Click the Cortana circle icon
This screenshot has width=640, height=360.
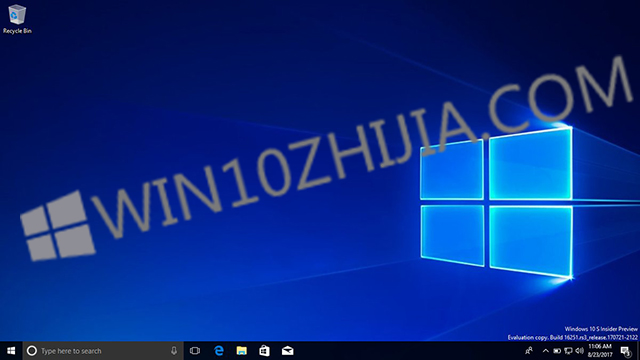click(x=32, y=351)
